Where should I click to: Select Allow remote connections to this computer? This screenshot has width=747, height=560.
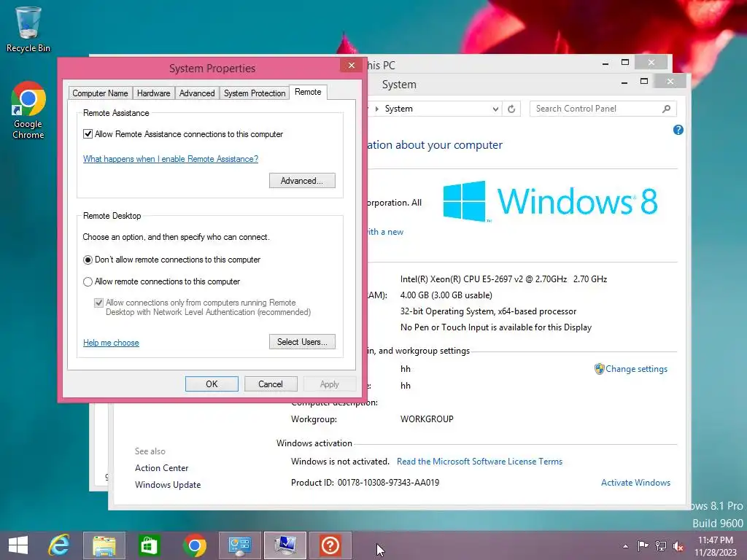pyautogui.click(x=88, y=281)
